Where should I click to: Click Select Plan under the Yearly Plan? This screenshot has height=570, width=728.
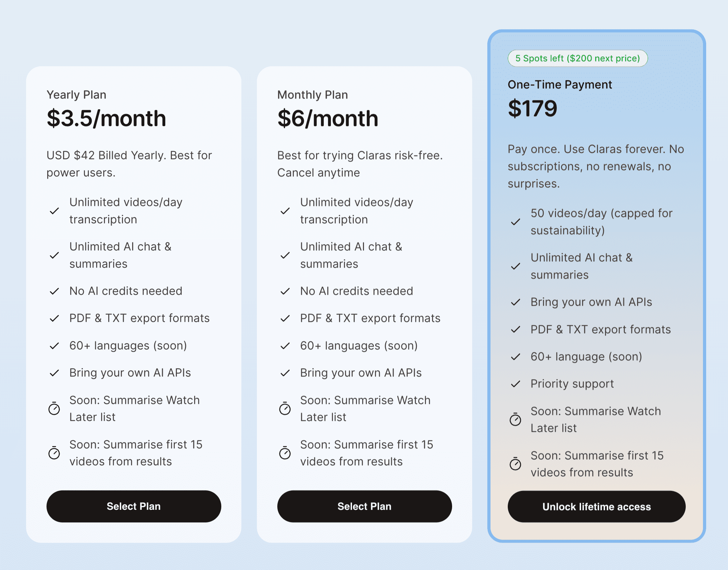(134, 506)
